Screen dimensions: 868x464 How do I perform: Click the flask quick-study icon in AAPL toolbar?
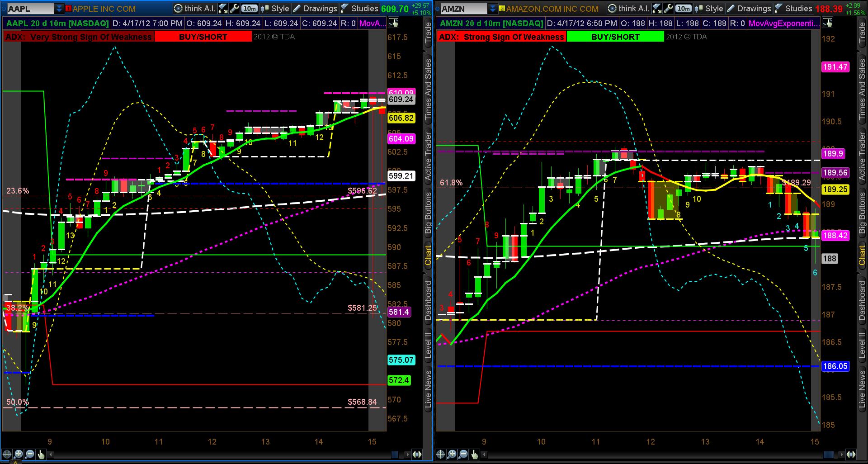click(x=223, y=9)
